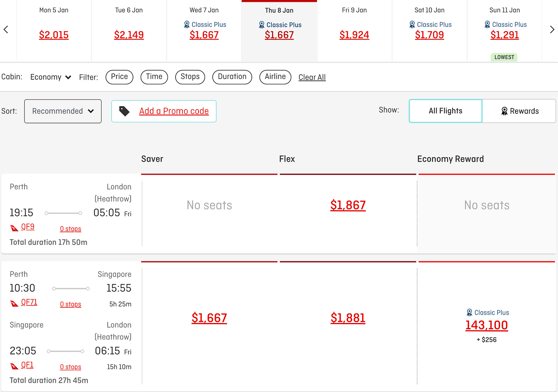This screenshot has height=392, width=558.
Task: Click Classic Plus ribbon icon above 143,100
Action: [x=469, y=313]
